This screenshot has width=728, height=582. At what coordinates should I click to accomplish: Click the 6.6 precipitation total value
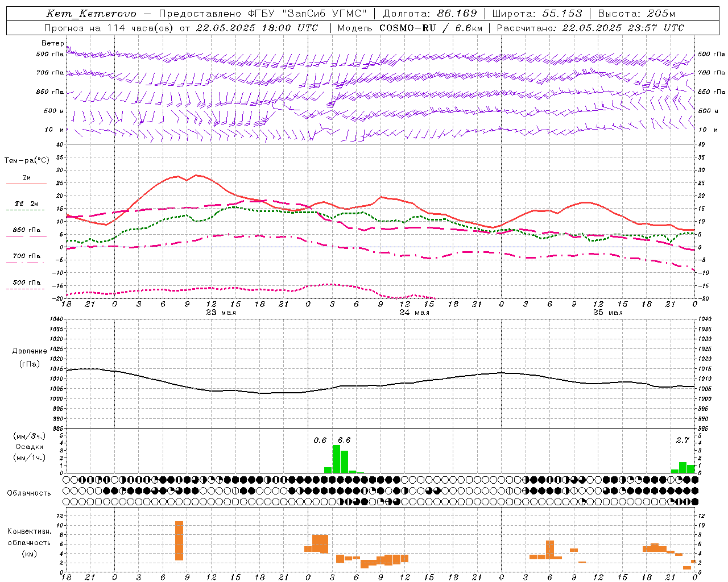344,440
